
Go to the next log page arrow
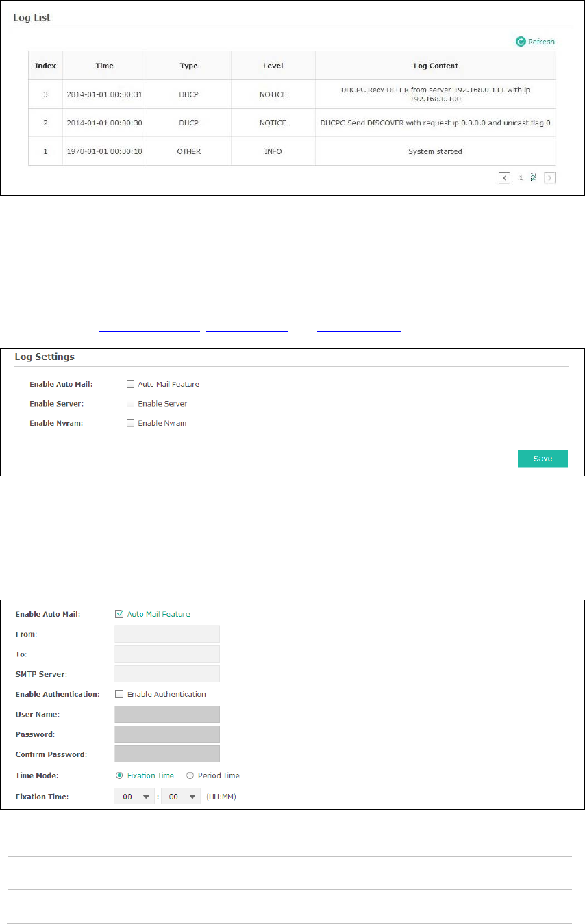(549, 178)
